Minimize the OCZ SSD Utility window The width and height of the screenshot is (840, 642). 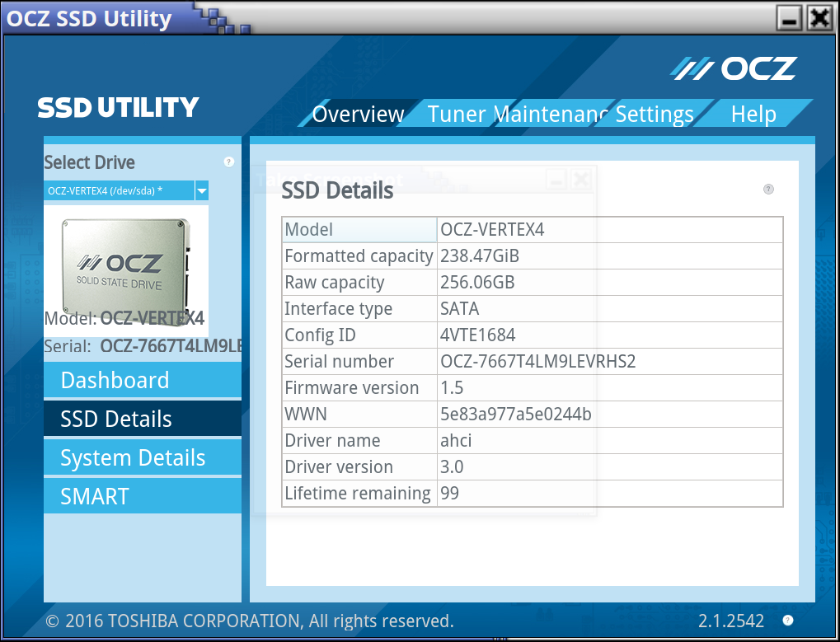pyautogui.click(x=789, y=18)
